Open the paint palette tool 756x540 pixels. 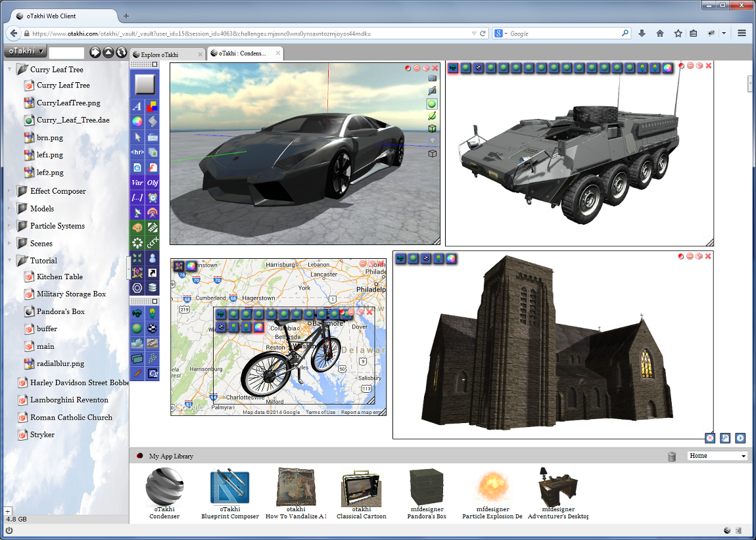tap(137, 227)
